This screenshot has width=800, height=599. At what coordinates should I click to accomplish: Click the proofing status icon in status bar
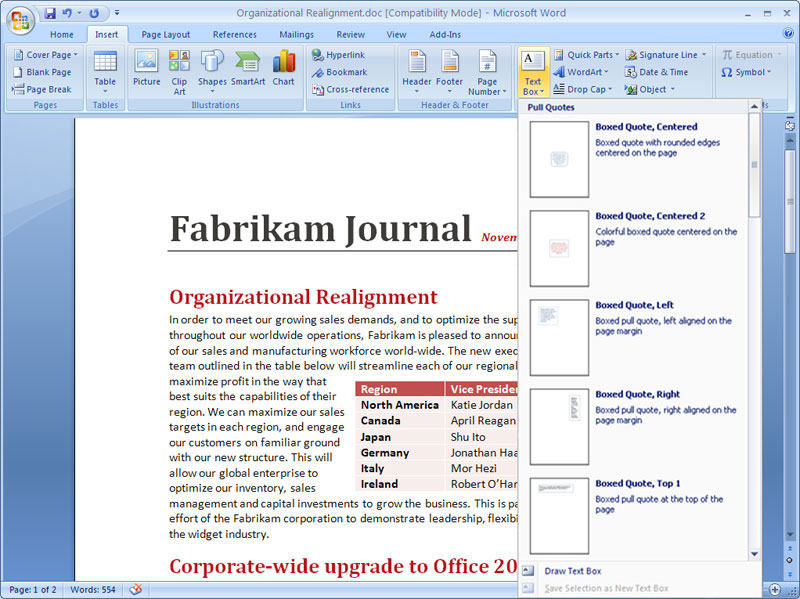pyautogui.click(x=136, y=589)
